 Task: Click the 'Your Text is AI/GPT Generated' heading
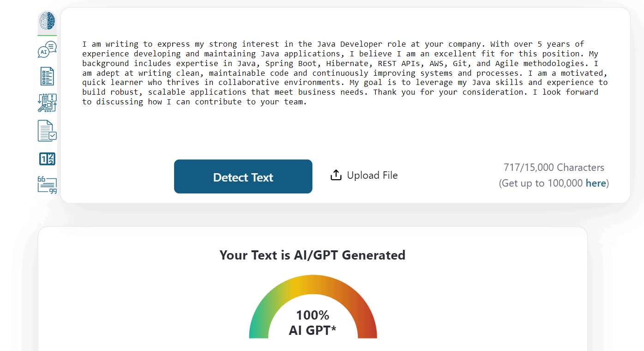313,255
